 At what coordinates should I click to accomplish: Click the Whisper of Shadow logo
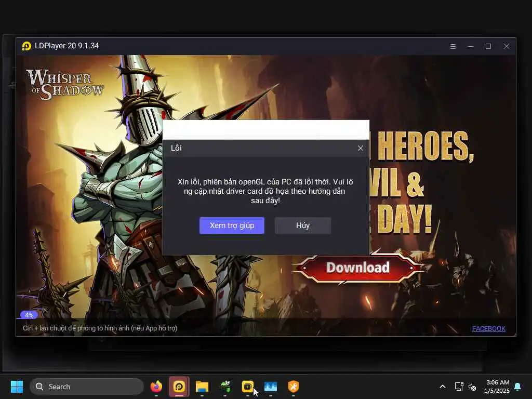click(x=65, y=85)
